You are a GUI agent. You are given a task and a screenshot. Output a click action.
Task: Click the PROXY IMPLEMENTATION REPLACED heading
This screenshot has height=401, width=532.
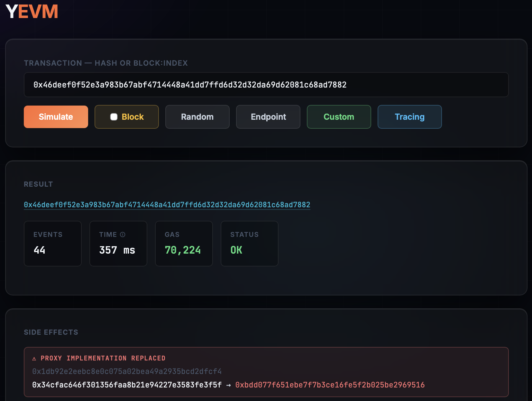(x=103, y=358)
